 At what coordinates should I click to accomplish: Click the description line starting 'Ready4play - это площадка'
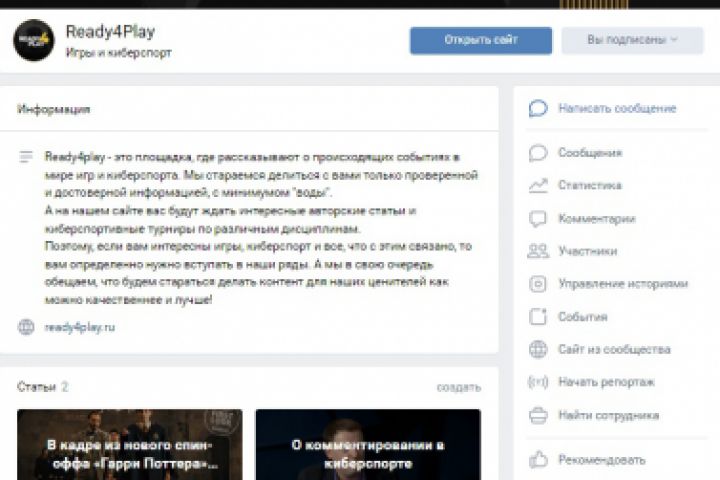[252, 157]
